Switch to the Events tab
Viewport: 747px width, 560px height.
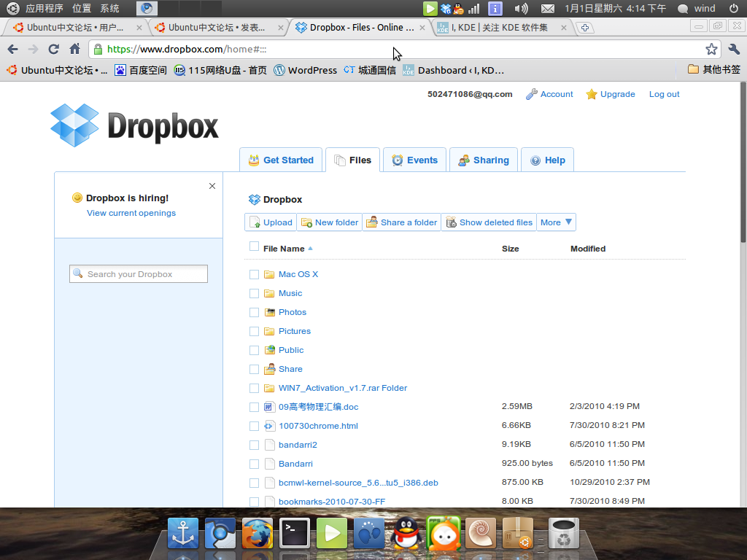click(415, 160)
